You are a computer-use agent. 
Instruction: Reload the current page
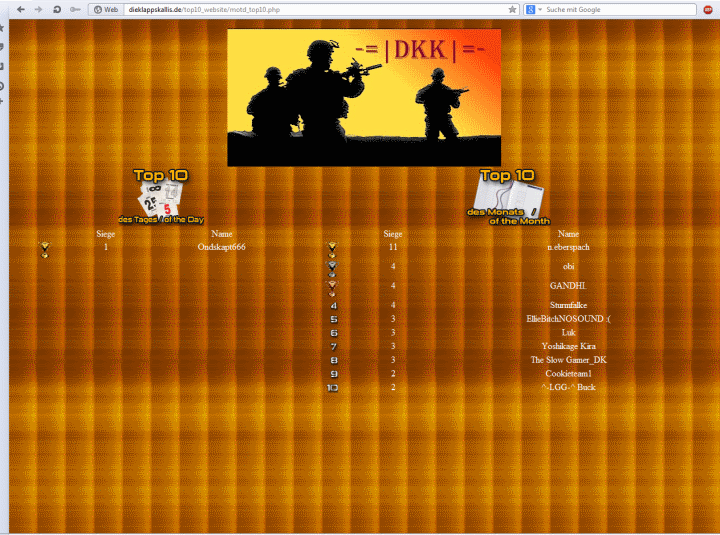[57, 9]
